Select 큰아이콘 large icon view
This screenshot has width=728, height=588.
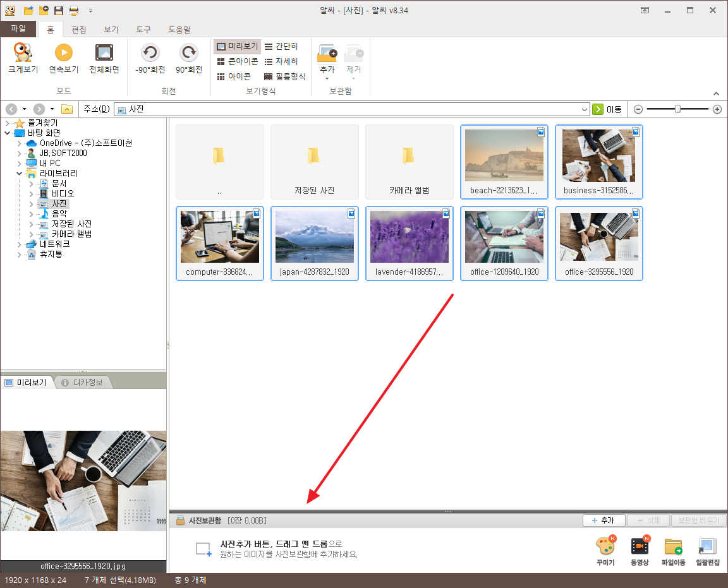click(x=237, y=61)
